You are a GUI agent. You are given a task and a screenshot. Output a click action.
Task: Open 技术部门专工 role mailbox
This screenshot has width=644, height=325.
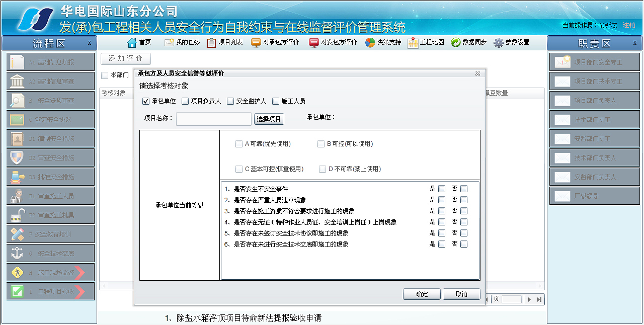click(x=595, y=119)
